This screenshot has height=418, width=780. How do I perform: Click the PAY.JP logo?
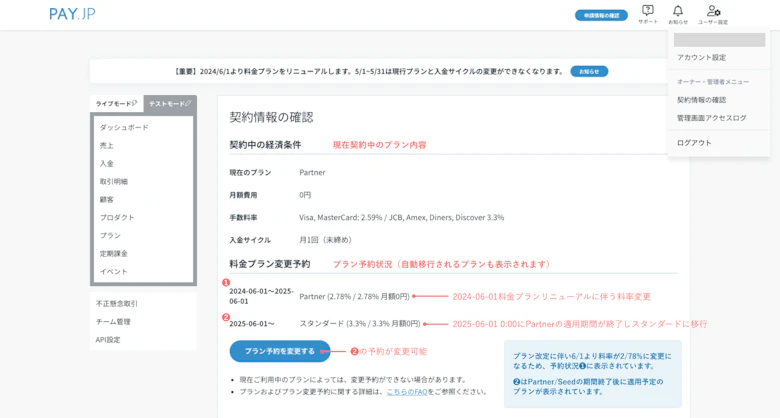(x=72, y=14)
